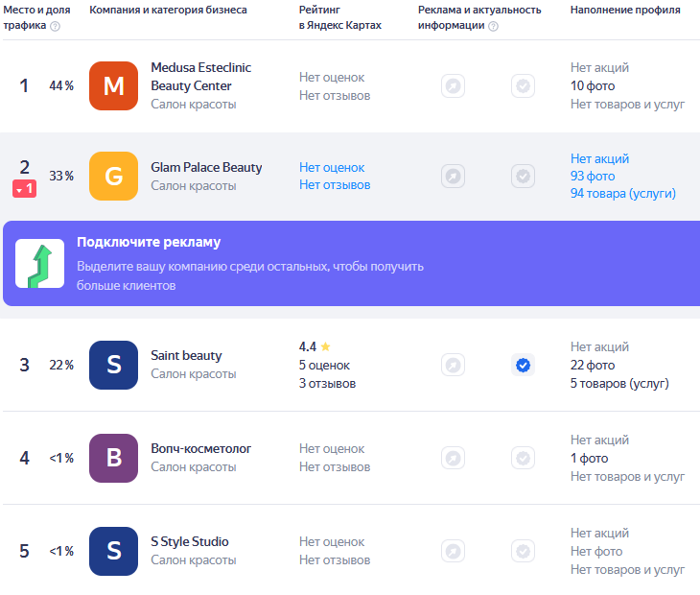
Task: Click the orange M logo of Medusa Esteclinic
Action: tap(113, 85)
